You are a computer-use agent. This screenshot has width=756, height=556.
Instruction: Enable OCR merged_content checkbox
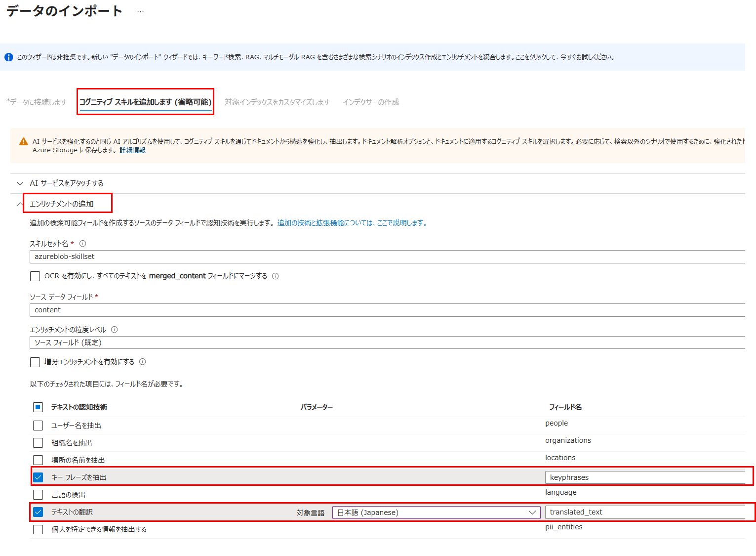pyautogui.click(x=35, y=276)
